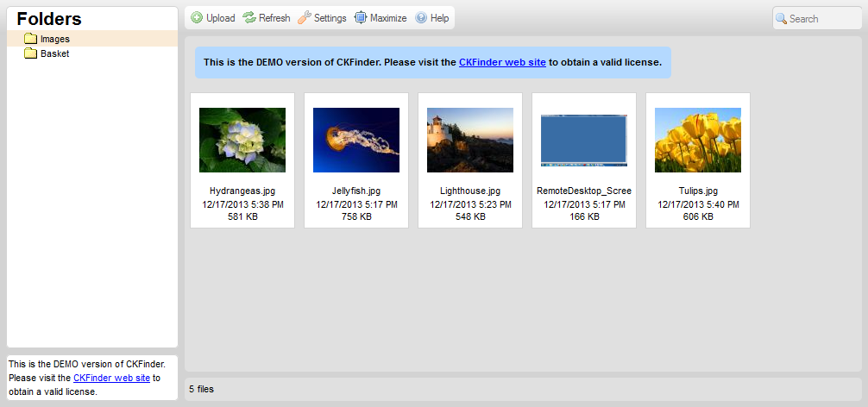Click the Jellyfish.jpg file name
Image resolution: width=868 pixels, height=407 pixels.
click(356, 191)
